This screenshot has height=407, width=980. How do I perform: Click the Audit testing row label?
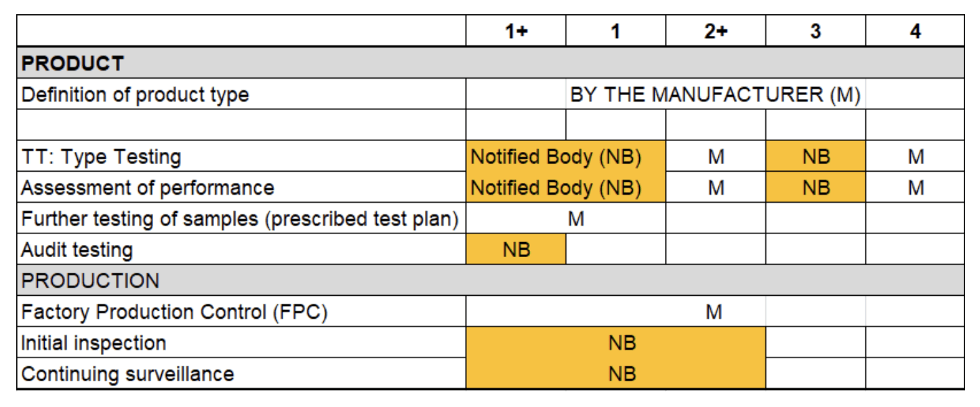coord(77,250)
